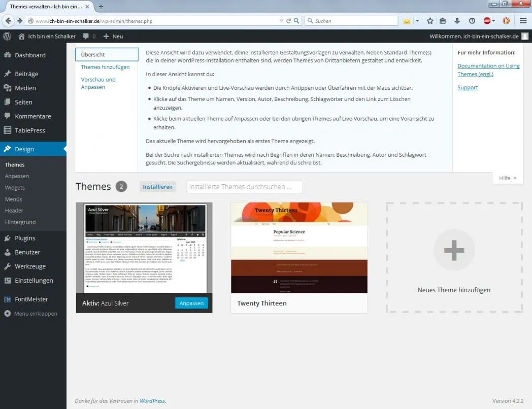Open the Support link
The width and height of the screenshot is (532, 409).
[468, 87]
